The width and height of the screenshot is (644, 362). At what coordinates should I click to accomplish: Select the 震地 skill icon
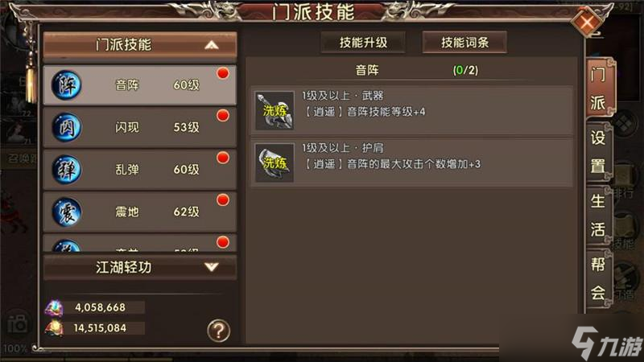[67, 212]
